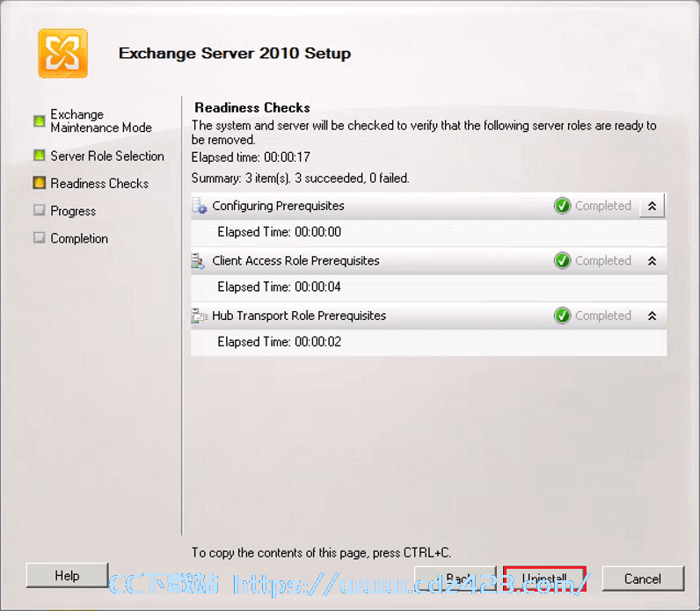Collapse the Configuring Prerequisites section

tap(652, 206)
